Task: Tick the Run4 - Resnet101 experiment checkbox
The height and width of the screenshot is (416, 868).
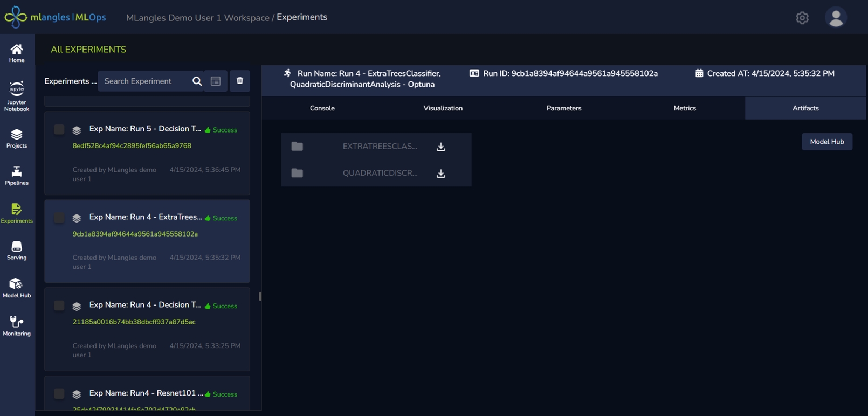Action: tap(59, 394)
